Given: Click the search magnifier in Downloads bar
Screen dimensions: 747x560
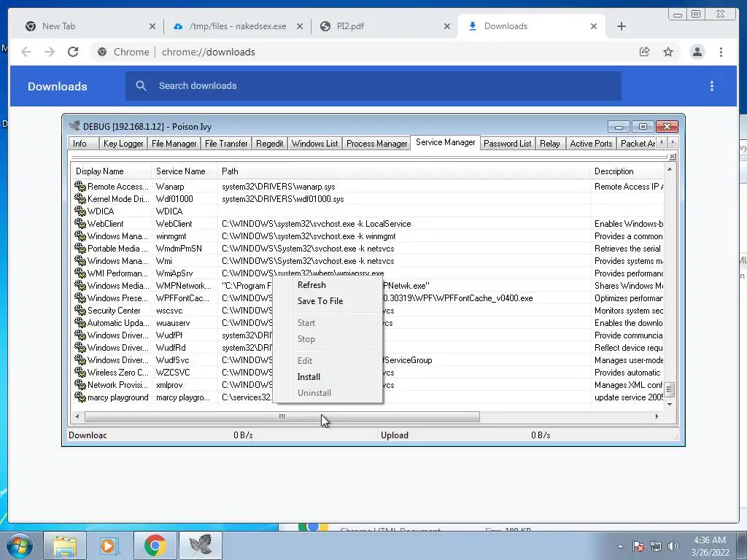Looking at the screenshot, I should click(141, 86).
